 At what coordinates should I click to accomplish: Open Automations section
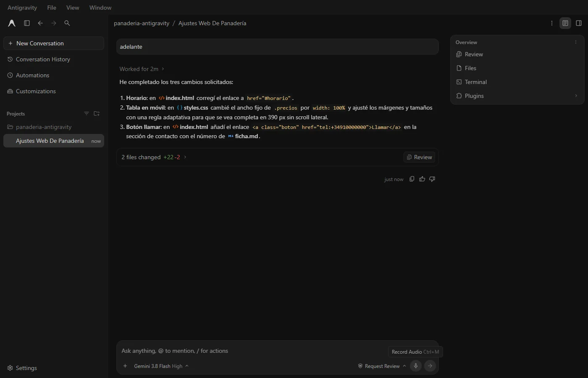click(x=54, y=75)
